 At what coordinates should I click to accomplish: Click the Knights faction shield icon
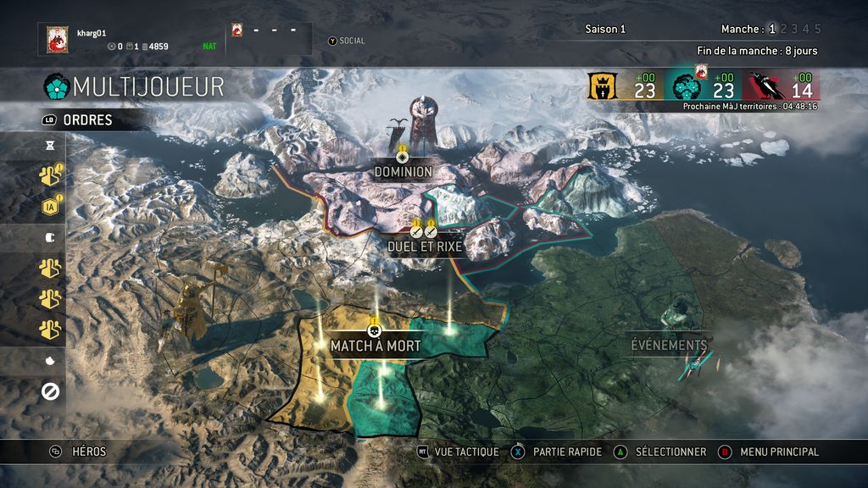(603, 87)
